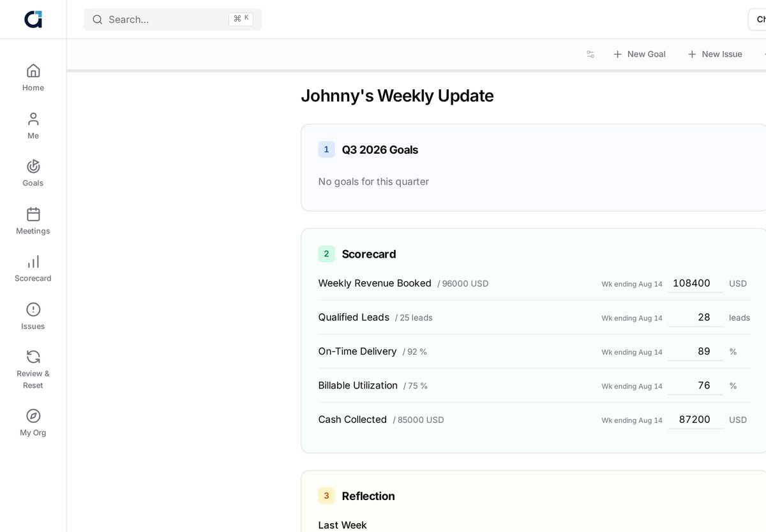766x532 pixels.
Task: Click the Billable Utilization metric name
Action: pyautogui.click(x=358, y=385)
